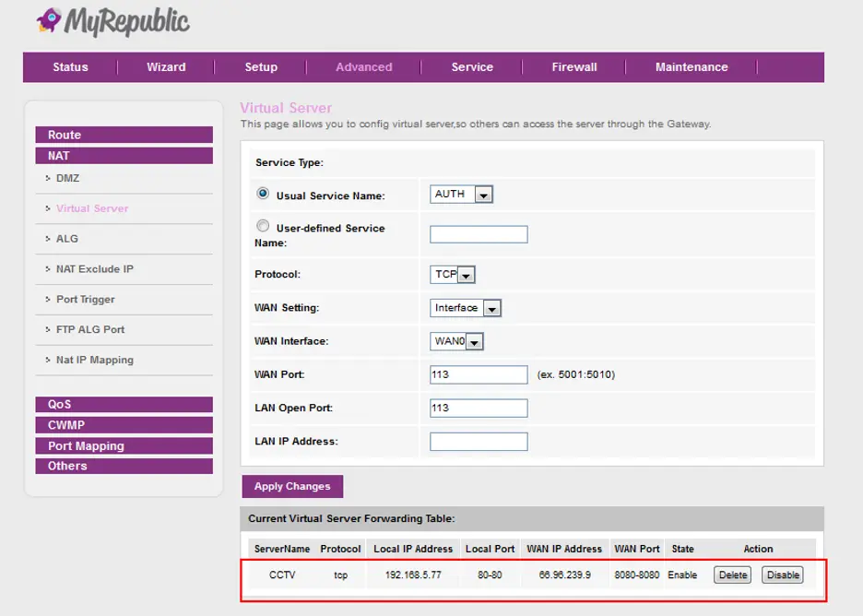Viewport: 863px width, 616px height.
Task: Open the WAN Setting Interface dropdown
Action: pos(466,308)
